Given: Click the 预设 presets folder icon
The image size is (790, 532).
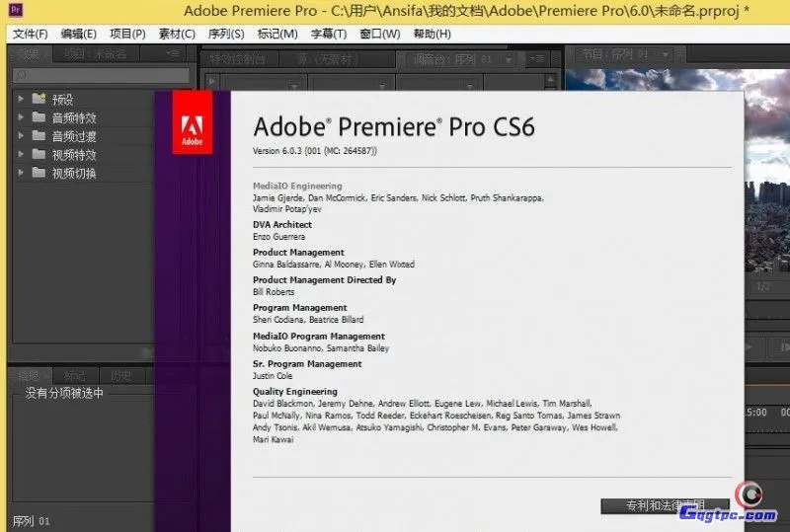Looking at the screenshot, I should tap(39, 99).
